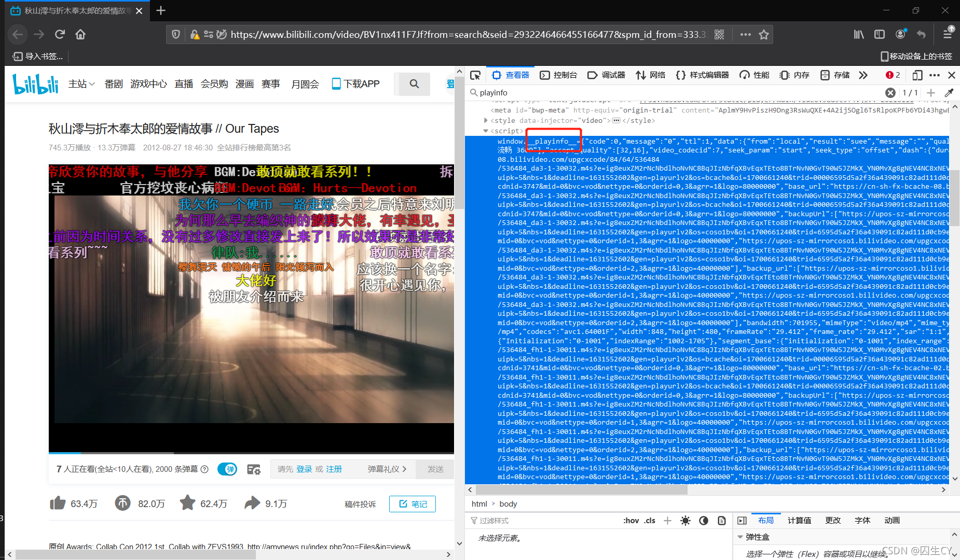Go to 直播 section

click(184, 83)
